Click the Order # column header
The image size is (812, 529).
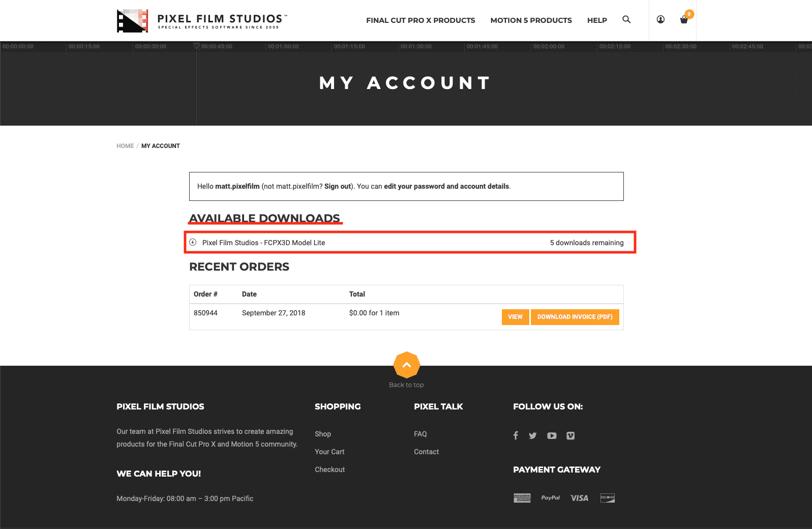(x=205, y=294)
